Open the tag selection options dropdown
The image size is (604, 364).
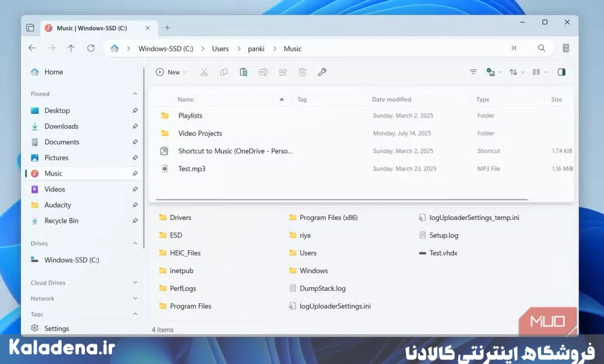[494, 72]
